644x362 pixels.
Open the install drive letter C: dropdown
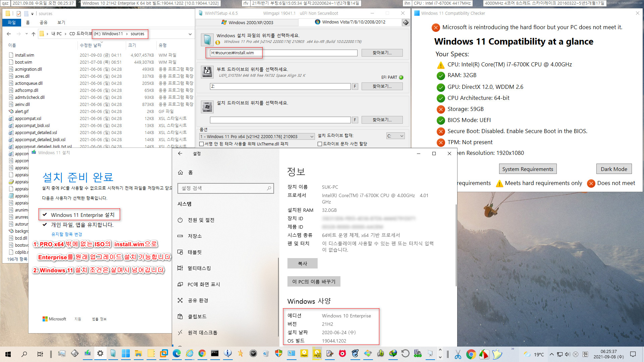pos(395,136)
